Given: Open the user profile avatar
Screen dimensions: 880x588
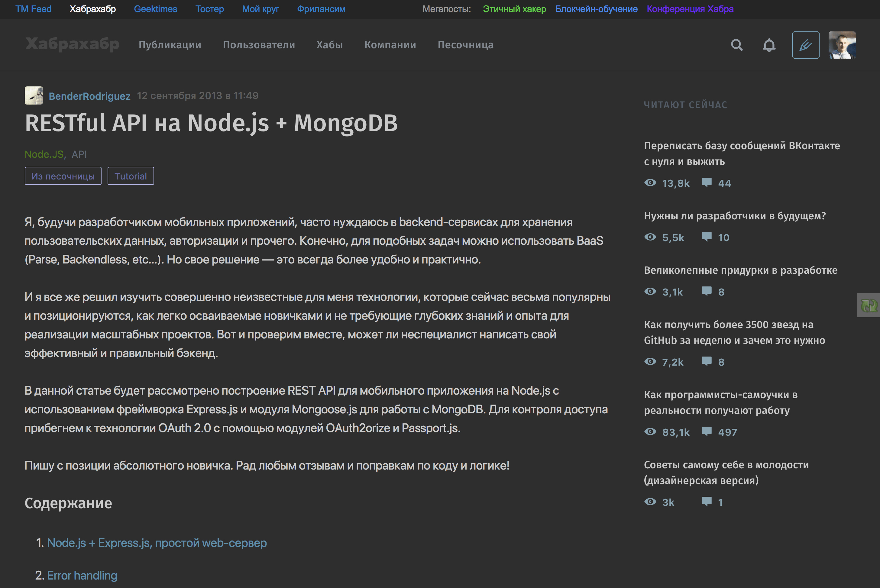Looking at the screenshot, I should coord(842,45).
